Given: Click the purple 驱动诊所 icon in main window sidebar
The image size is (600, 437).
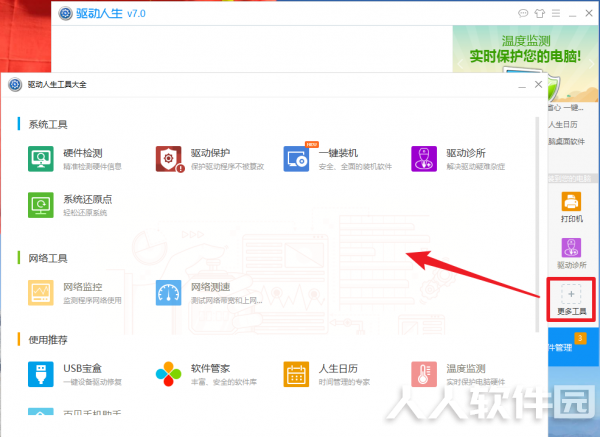Looking at the screenshot, I should pyautogui.click(x=571, y=248).
